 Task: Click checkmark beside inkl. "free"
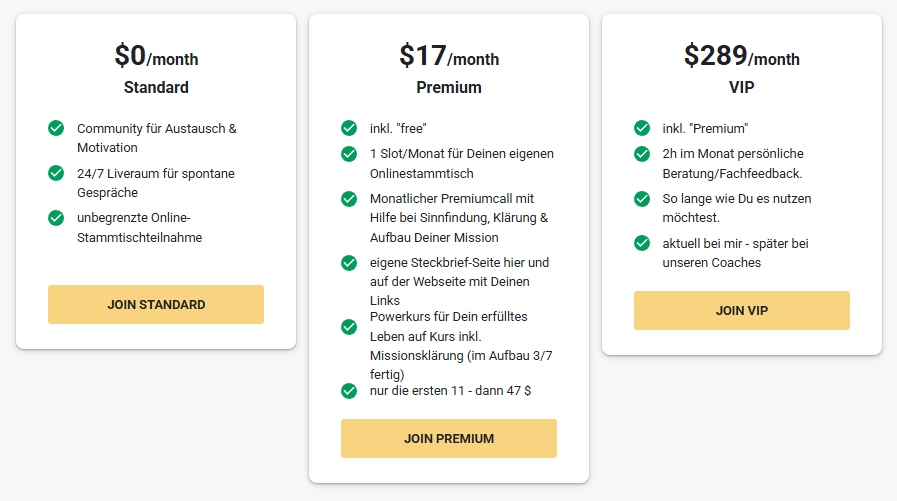[x=349, y=128]
